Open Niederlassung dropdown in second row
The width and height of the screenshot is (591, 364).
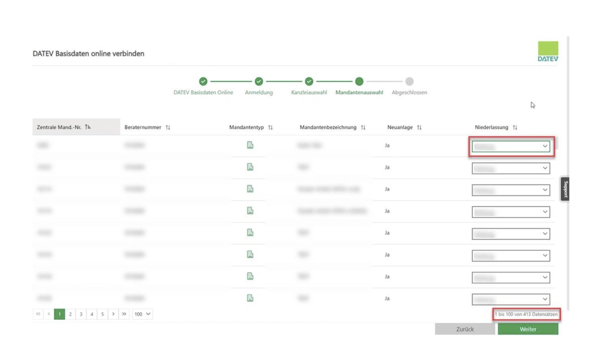pyautogui.click(x=511, y=168)
